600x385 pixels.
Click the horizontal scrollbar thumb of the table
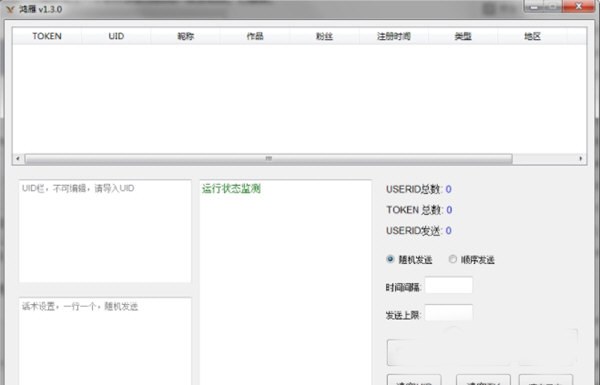coord(269,158)
